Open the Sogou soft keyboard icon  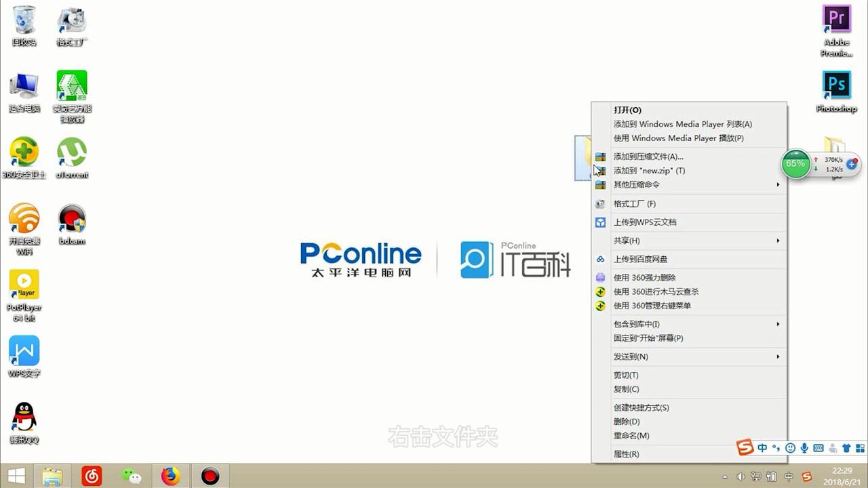coord(818,448)
